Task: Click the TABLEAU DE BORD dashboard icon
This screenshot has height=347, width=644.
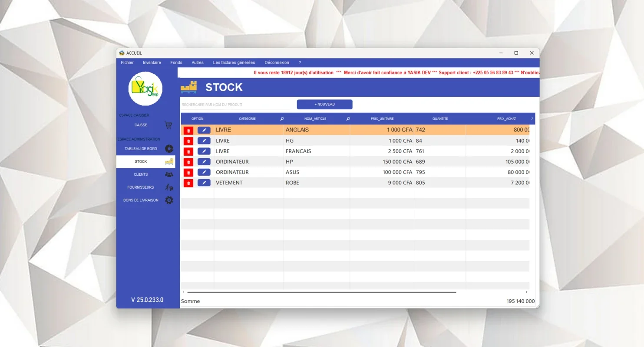Action: (169, 149)
